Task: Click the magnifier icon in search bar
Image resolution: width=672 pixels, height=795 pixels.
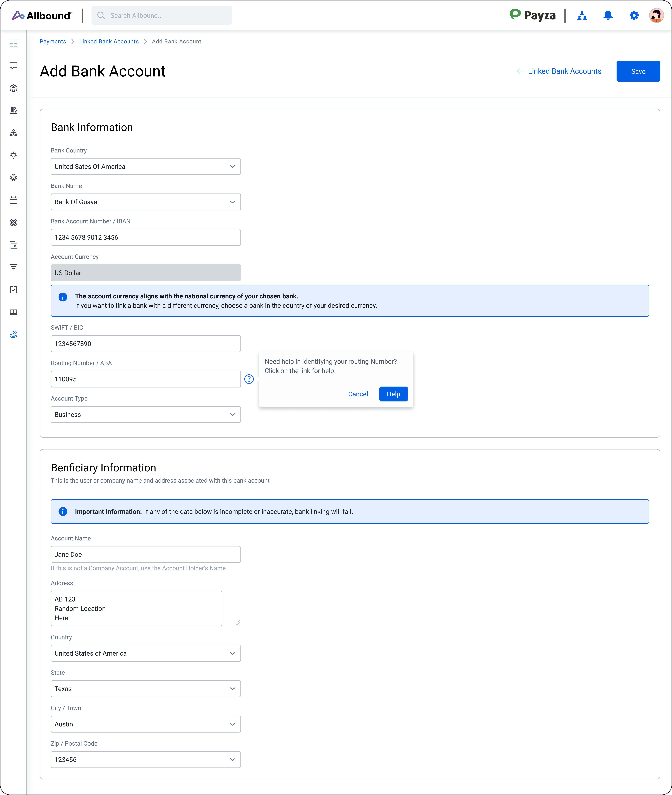Action: tap(101, 15)
